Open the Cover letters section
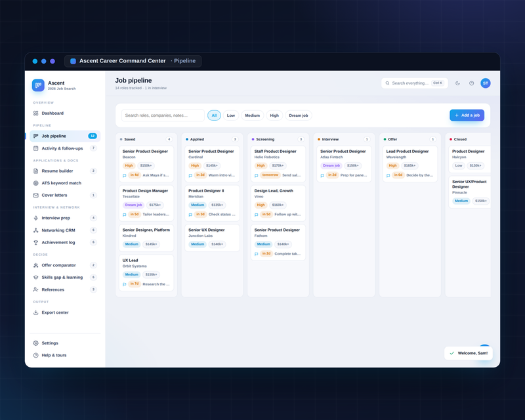Screen dimensions: 525x420 (x=65, y=196)
